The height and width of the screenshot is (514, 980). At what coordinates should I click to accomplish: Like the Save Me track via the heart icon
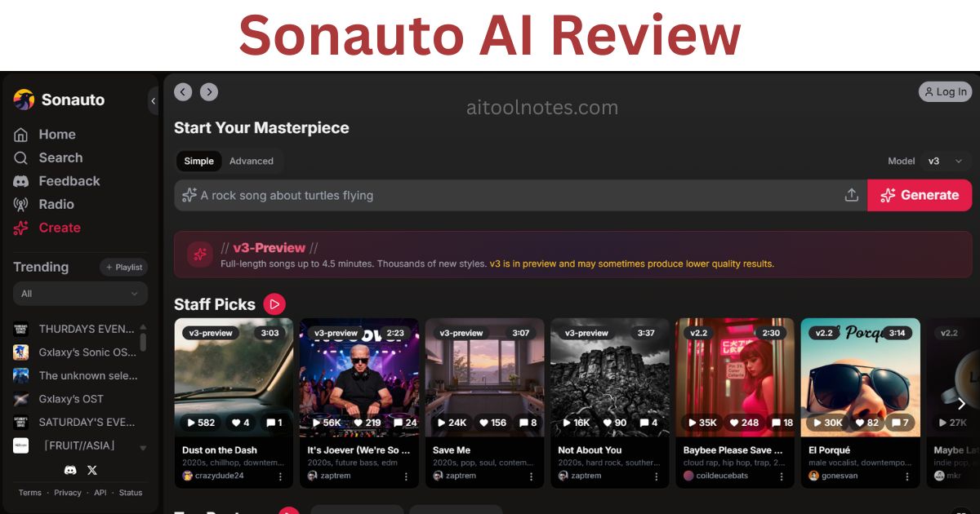[x=483, y=423]
